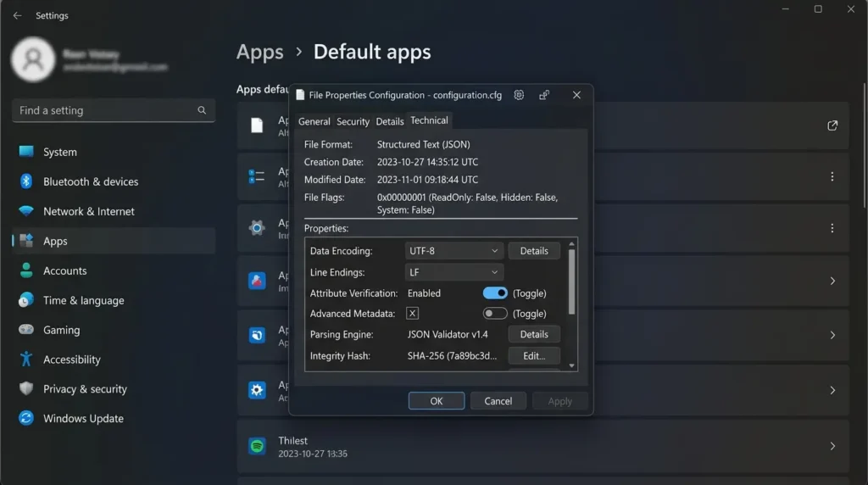
Task: Toggle Attribute Verification switch off
Action: coord(495,293)
